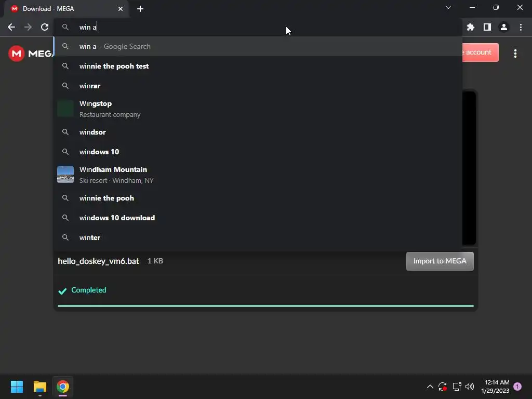The image size is (532, 399).
Task: Open the clock showing 12:14 AM
Action: pyautogui.click(x=495, y=387)
